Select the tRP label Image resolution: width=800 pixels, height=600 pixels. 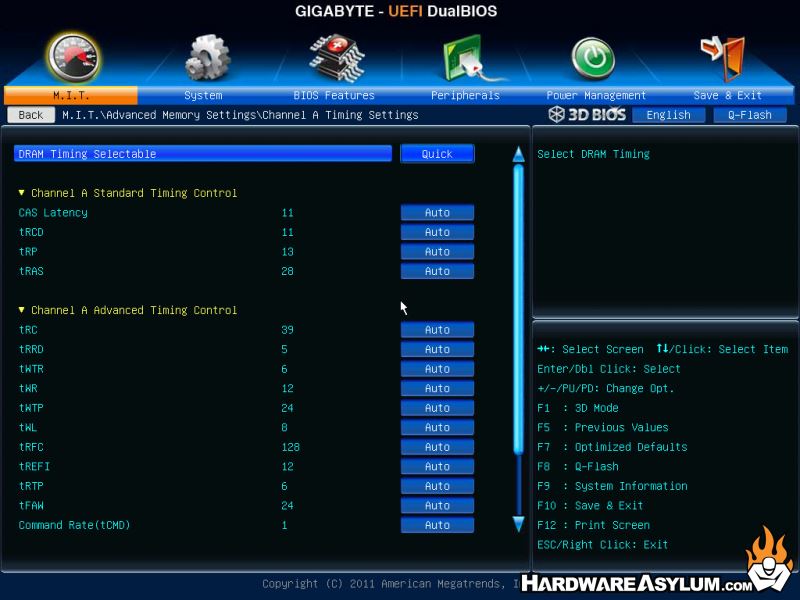pyautogui.click(x=28, y=252)
